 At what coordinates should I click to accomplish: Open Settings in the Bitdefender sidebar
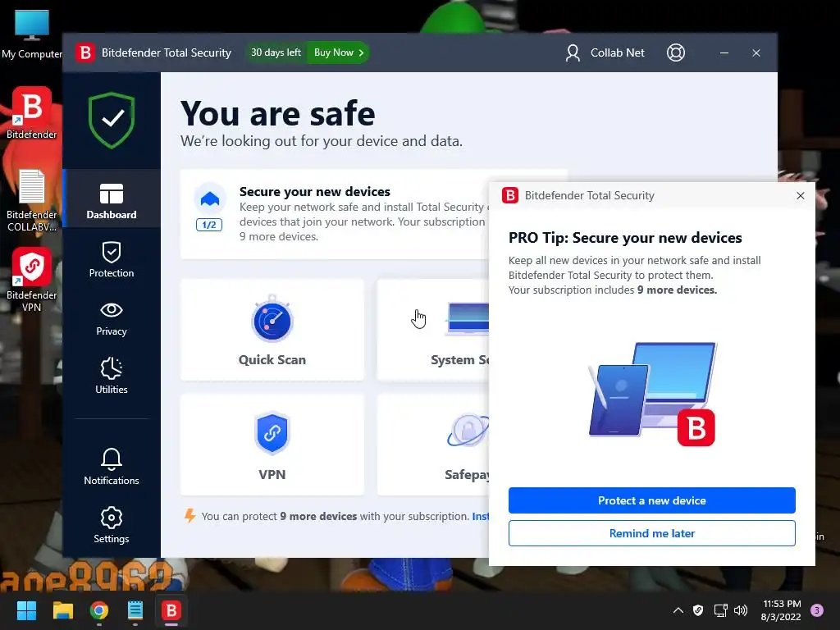[112, 525]
